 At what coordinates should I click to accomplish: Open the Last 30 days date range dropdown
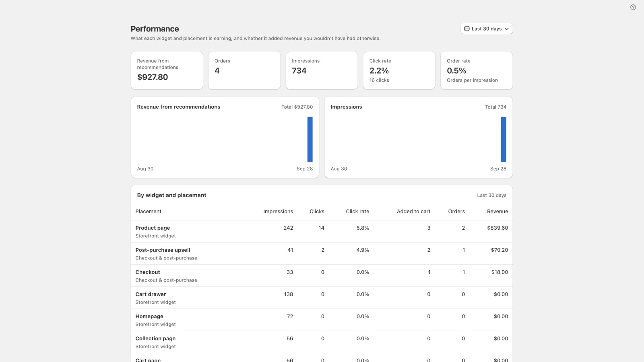[x=487, y=29]
